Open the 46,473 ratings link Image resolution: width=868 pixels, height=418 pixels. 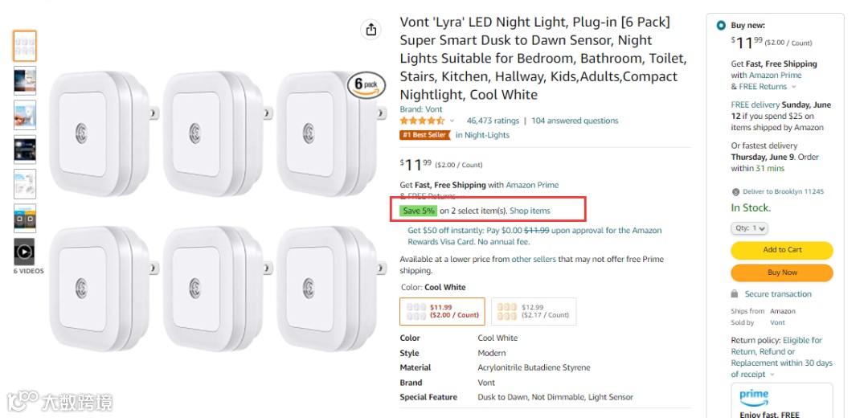(x=493, y=121)
